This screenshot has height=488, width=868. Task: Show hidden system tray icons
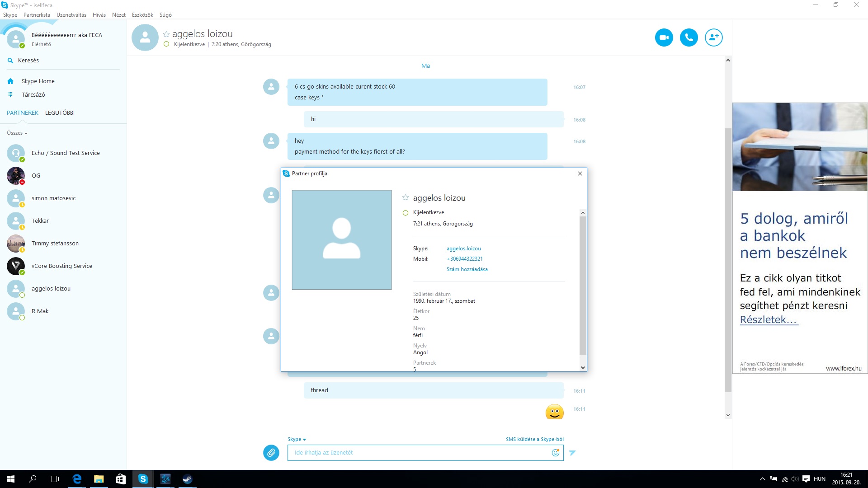click(x=763, y=479)
